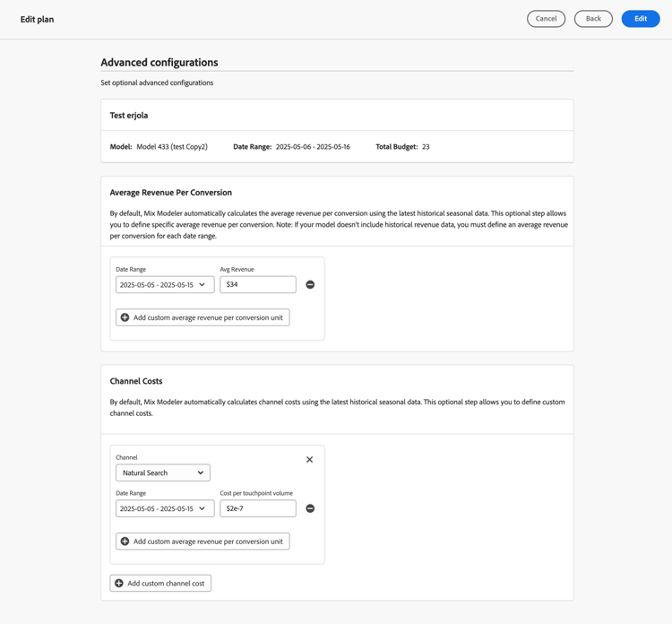Click plus icon for custom channel cost

pos(119,584)
